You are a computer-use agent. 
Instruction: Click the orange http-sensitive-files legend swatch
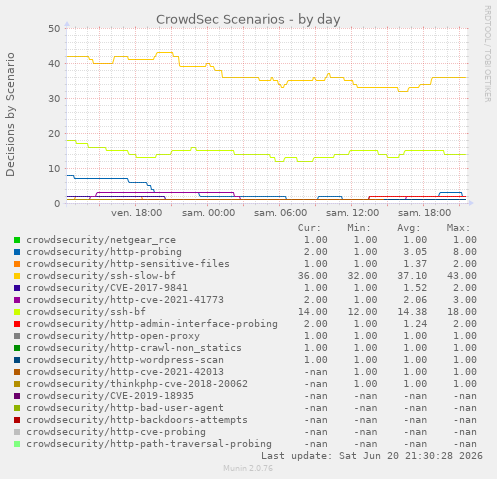[x=17, y=264]
